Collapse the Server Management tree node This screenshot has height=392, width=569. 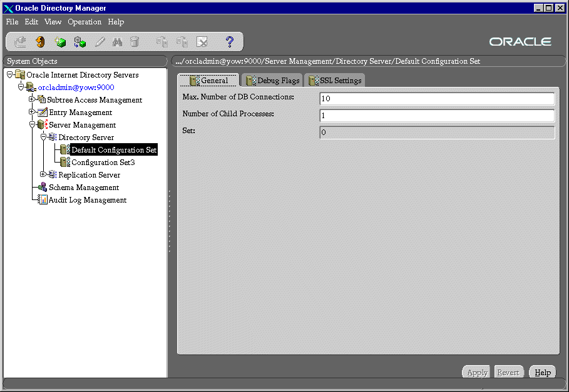[32, 124]
